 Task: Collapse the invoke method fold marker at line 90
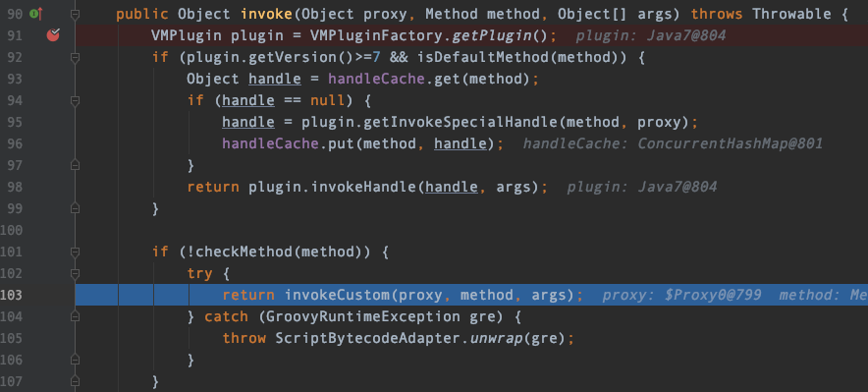(76, 15)
